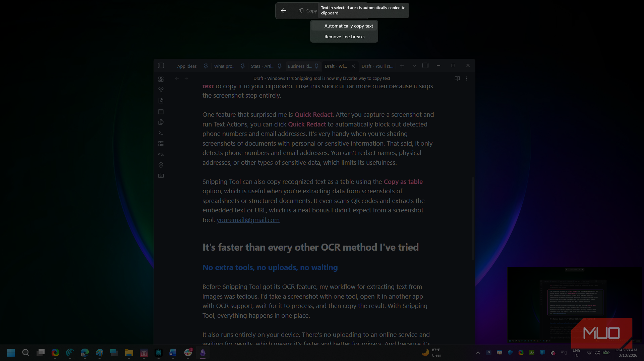The image size is (644, 361).
Task: Open Windows taskbar search
Action: [25, 353]
